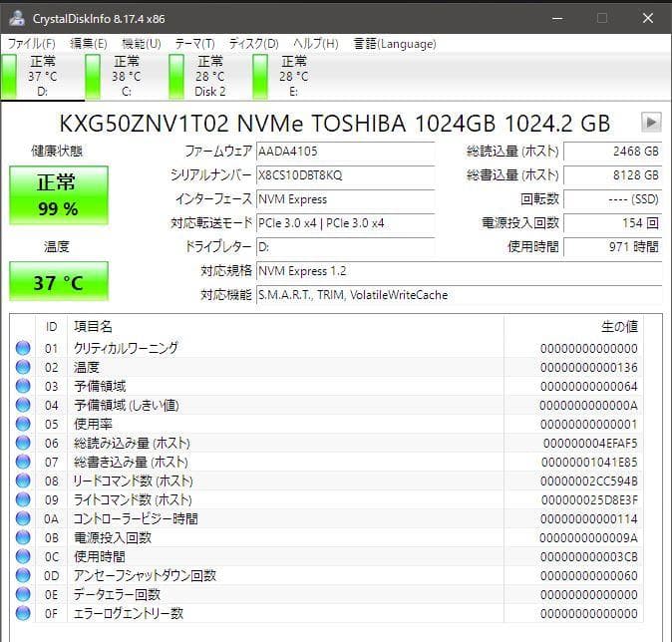Select the Disk 2 tab

209,77
